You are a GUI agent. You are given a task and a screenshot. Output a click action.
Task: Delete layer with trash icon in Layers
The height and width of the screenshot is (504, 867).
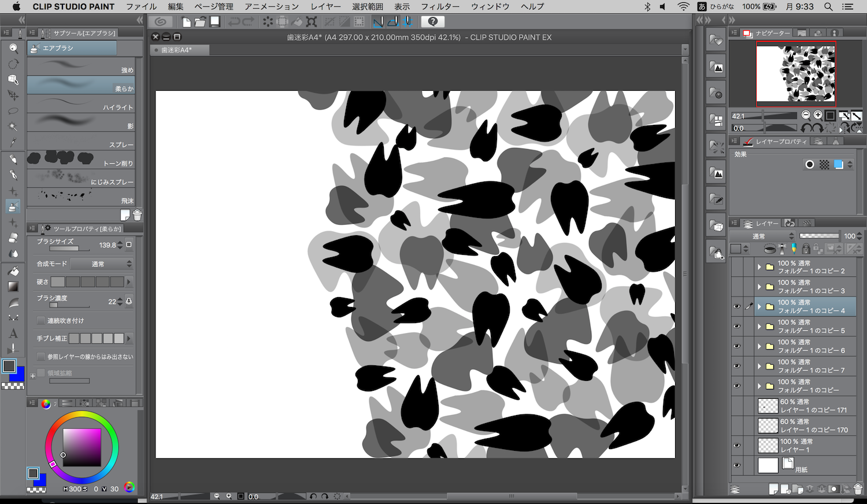(858, 489)
